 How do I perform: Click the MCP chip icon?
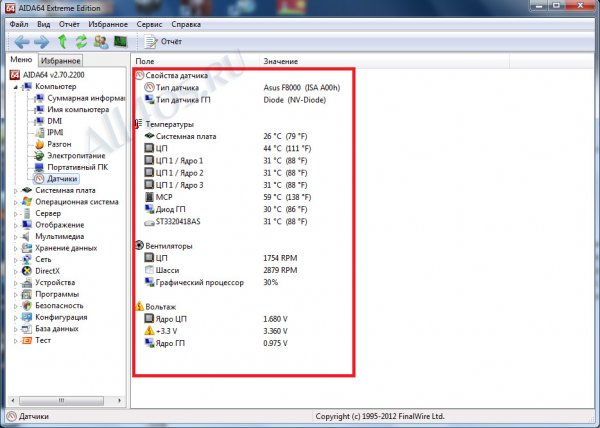(x=149, y=197)
